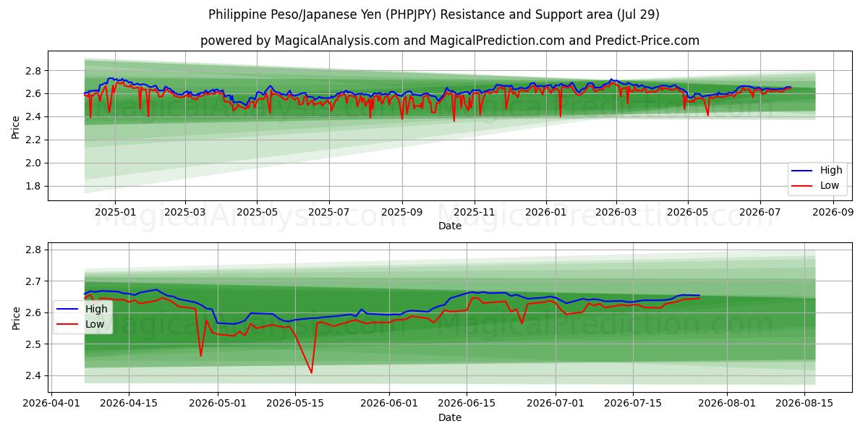Click the '2026-06-01' tick label on the bottom chart

pos(389,404)
